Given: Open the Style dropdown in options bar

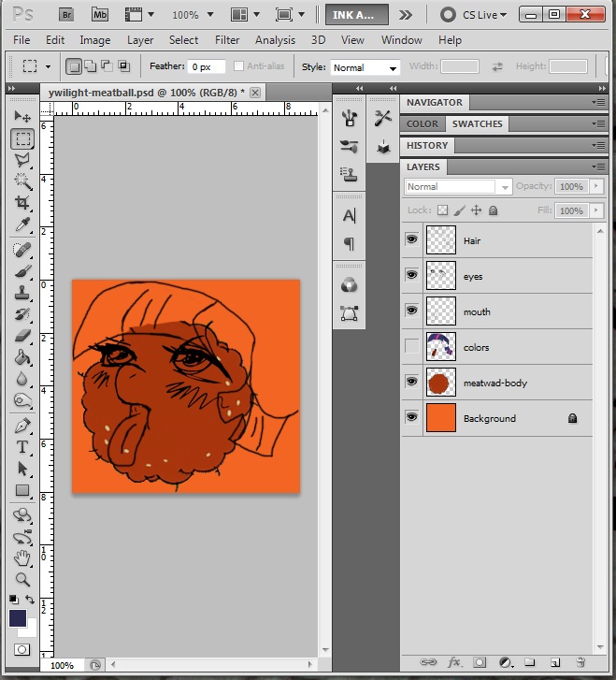Looking at the screenshot, I should (x=365, y=67).
